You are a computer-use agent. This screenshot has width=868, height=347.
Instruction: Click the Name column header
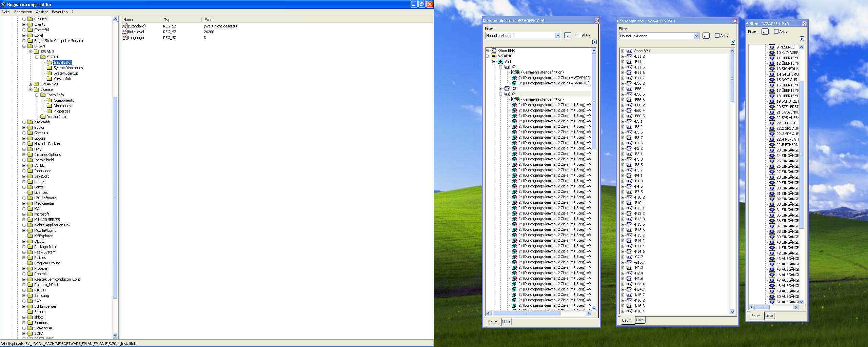[141, 20]
